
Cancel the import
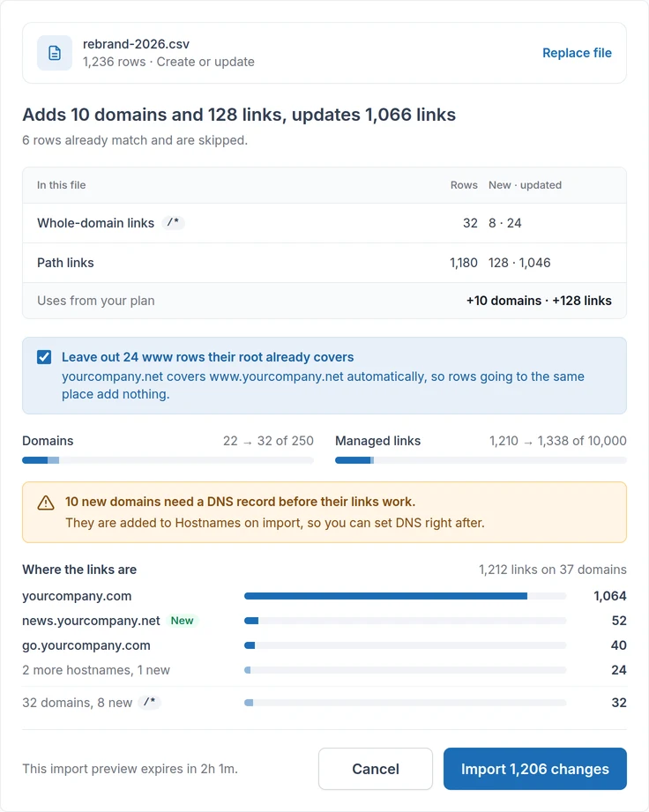coord(376,769)
